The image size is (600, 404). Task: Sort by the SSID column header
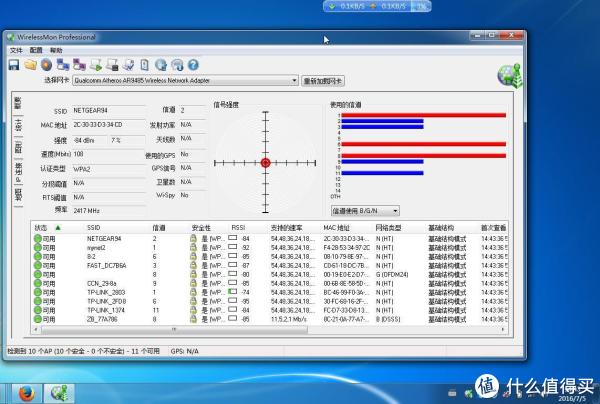[93, 228]
